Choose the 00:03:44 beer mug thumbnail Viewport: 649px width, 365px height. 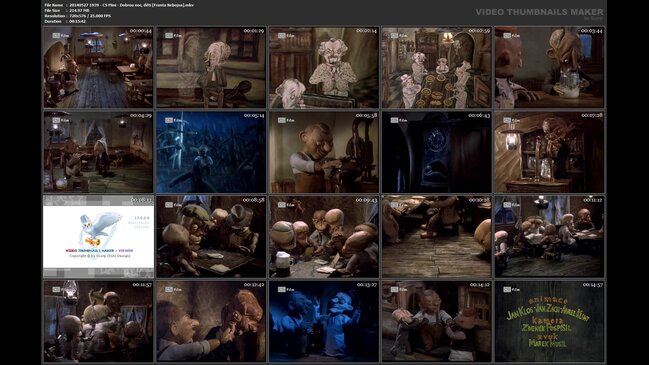(x=549, y=67)
